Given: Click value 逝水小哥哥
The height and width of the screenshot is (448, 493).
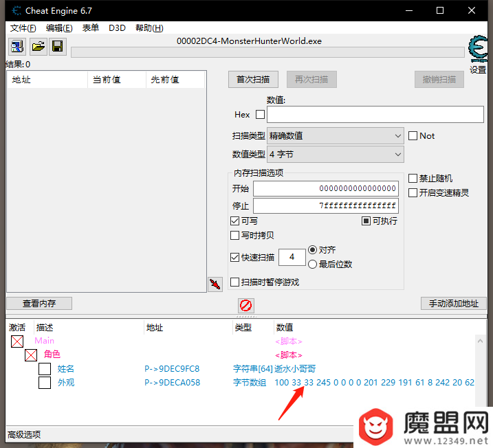Looking at the screenshot, I should click(295, 368).
